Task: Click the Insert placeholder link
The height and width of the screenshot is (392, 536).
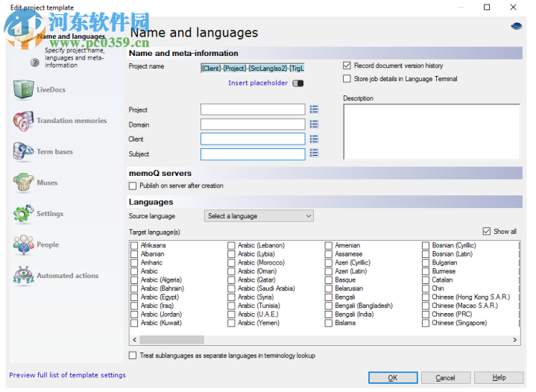Action: [x=258, y=83]
